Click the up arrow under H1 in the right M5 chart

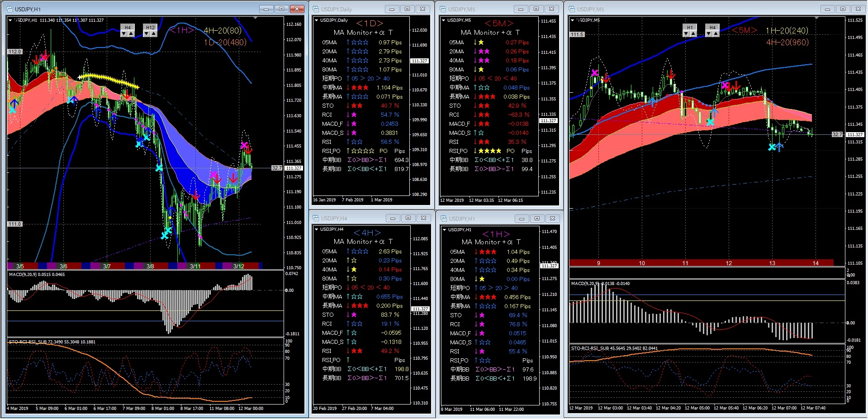693,34
